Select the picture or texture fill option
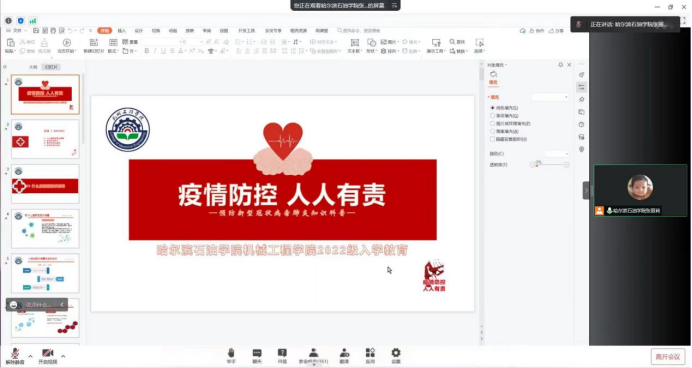Screen dimensions: 692x368 coord(493,124)
